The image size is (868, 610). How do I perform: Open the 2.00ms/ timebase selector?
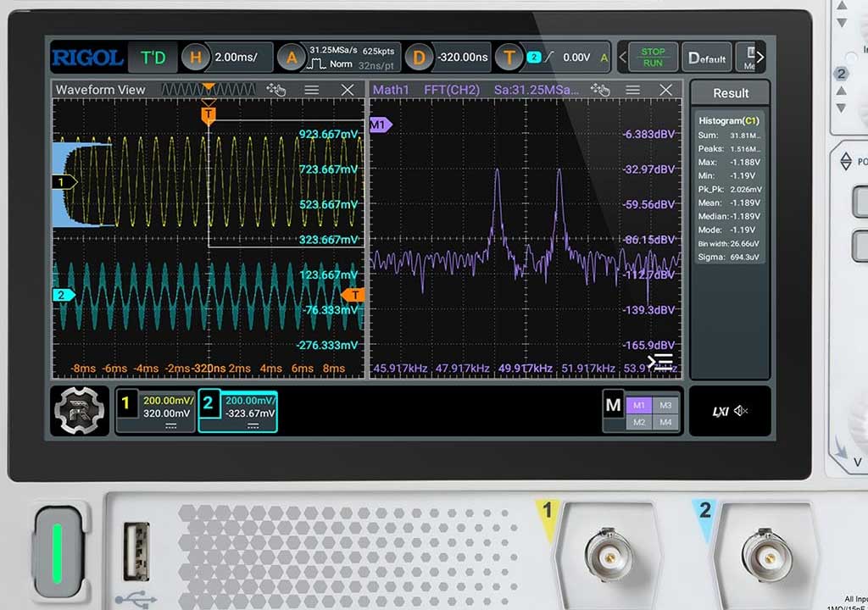241,57
